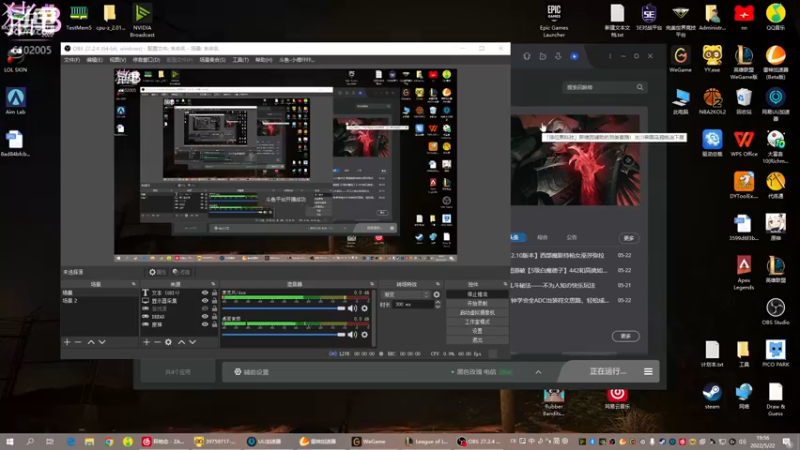Screen dimensions: 800x450
Task: Remove selected scene with minus icon
Action: pyautogui.click(x=78, y=342)
